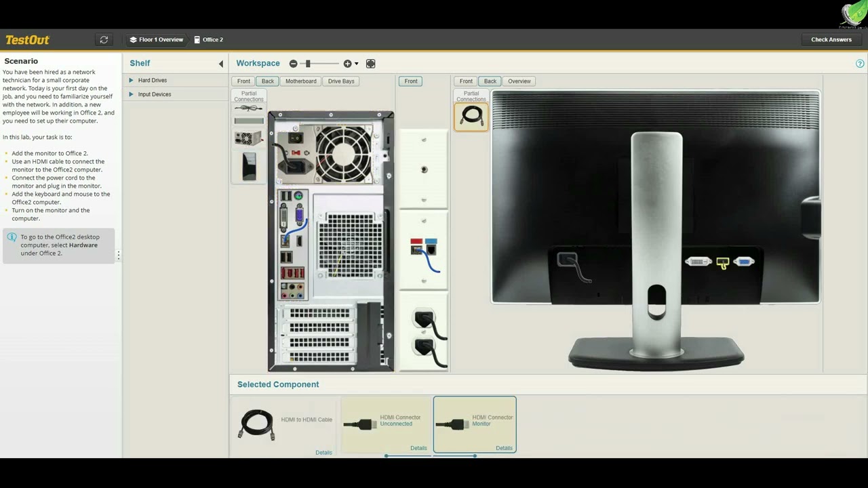The height and width of the screenshot is (488, 868).
Task: Click the fit-to-window workspace icon
Action: tap(370, 64)
